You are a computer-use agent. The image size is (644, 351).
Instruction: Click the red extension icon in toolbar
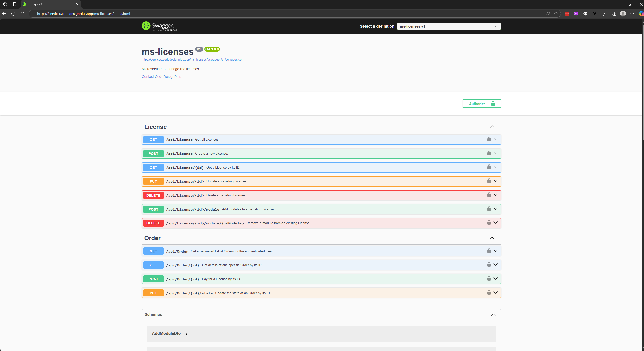click(567, 14)
